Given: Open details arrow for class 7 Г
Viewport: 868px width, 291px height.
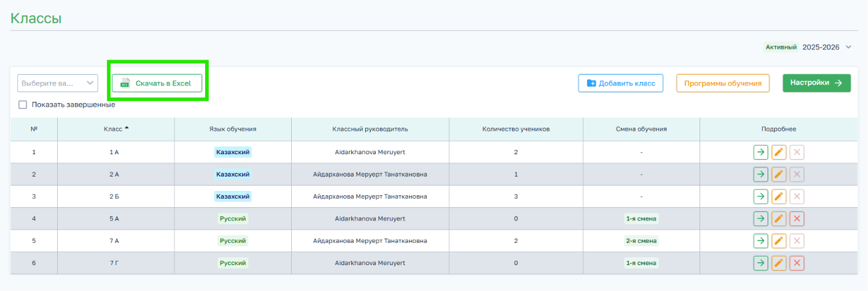Looking at the screenshot, I should click(761, 263).
